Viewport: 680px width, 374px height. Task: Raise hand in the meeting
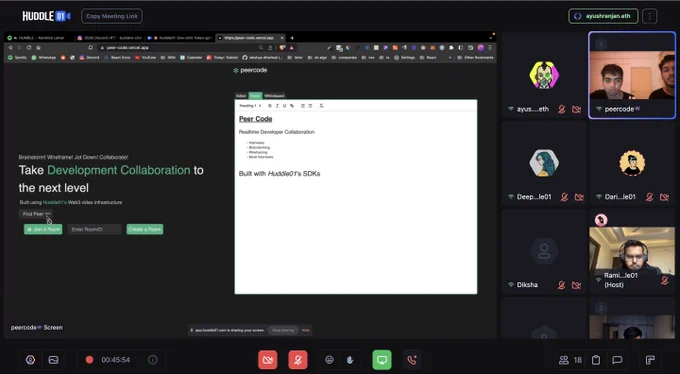[x=350, y=360]
